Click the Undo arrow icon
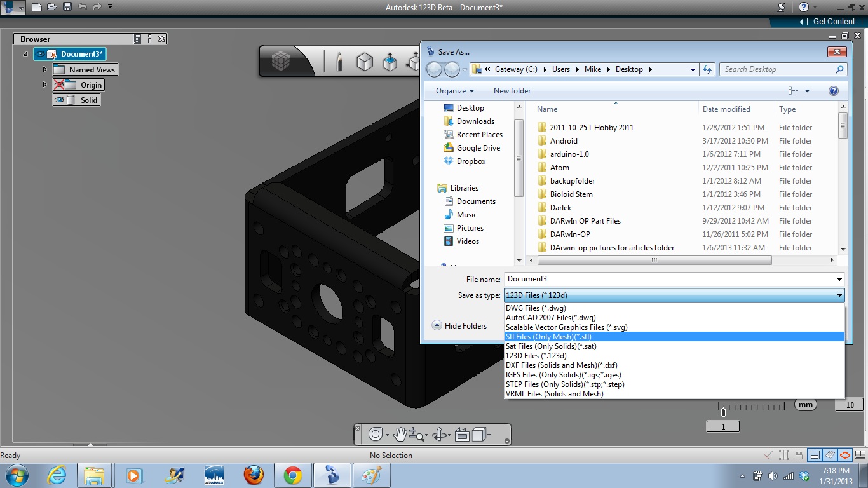Screen dimensions: 868x488 (x=82, y=7)
